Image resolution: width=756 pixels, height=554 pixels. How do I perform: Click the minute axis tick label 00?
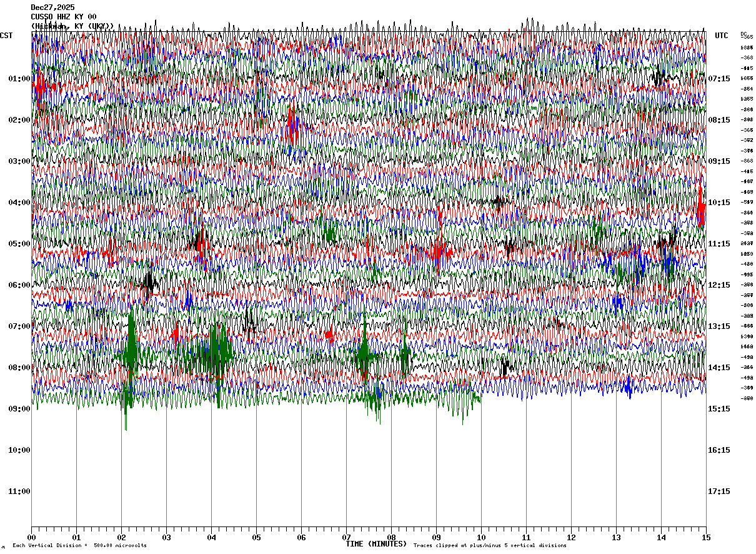[31, 537]
